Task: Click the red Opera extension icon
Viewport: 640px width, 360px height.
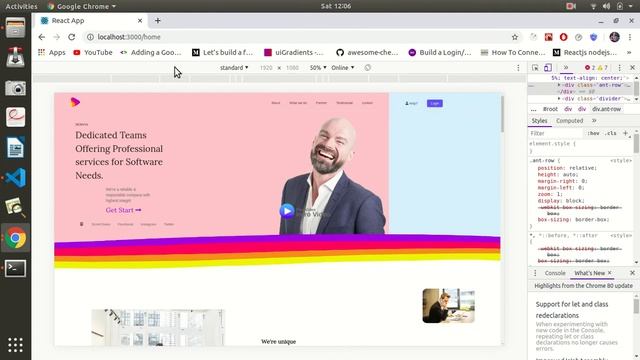Action: 563,37
